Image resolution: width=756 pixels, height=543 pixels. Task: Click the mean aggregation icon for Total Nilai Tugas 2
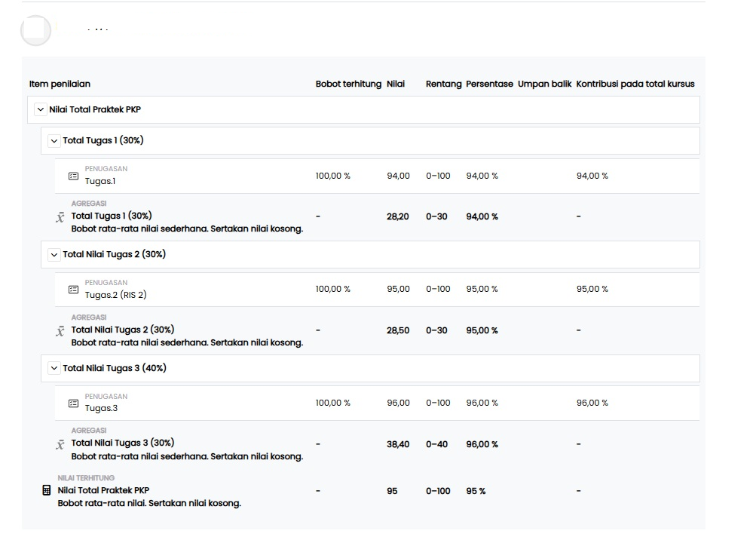[x=60, y=332]
